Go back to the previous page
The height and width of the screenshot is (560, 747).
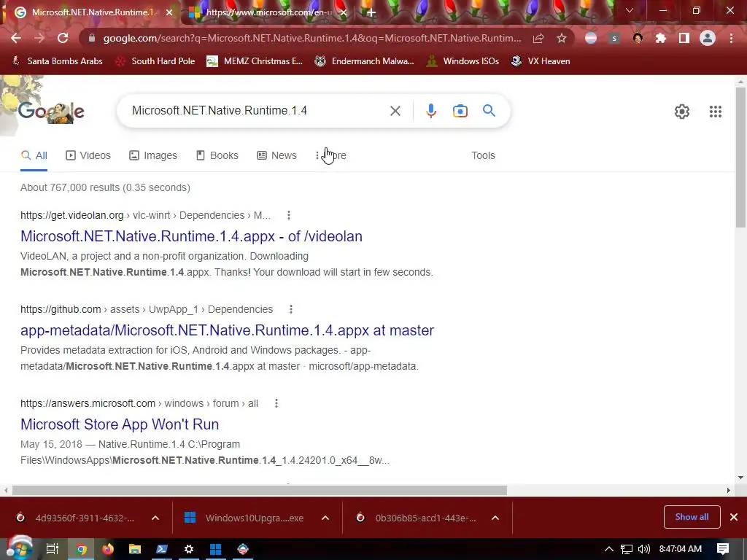[16, 38]
